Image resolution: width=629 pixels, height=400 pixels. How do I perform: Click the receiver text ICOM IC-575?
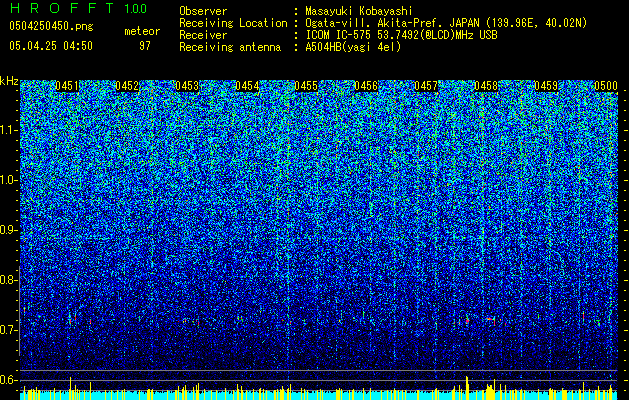338,35
